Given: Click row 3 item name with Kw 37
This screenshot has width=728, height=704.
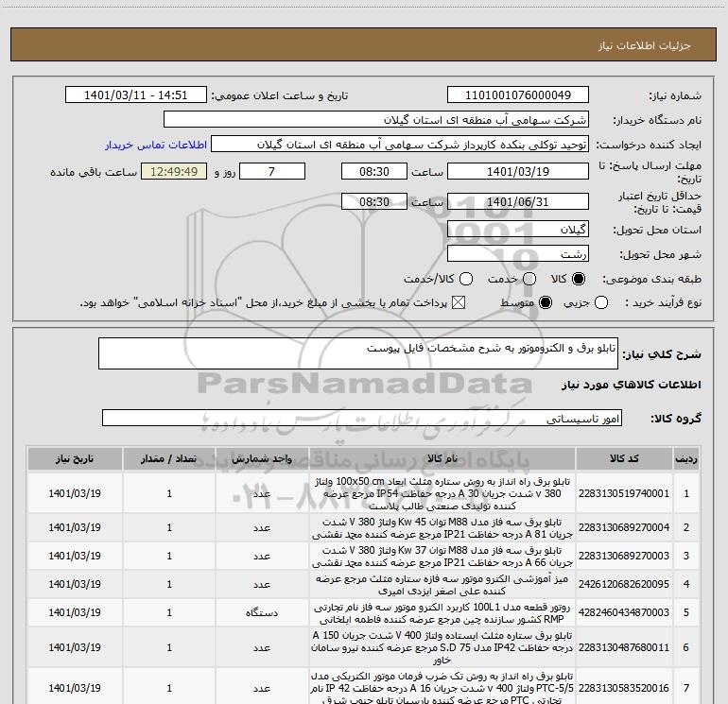Looking at the screenshot, I should point(442,557).
